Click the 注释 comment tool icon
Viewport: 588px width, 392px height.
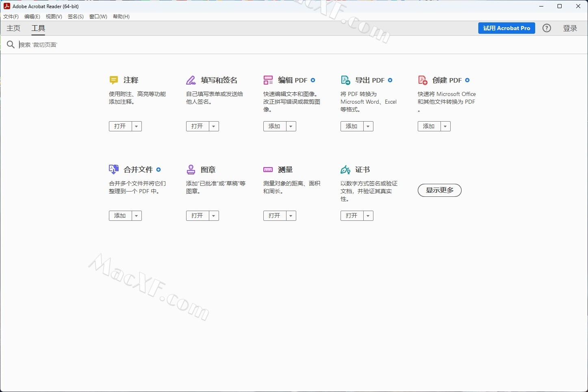[x=114, y=80]
